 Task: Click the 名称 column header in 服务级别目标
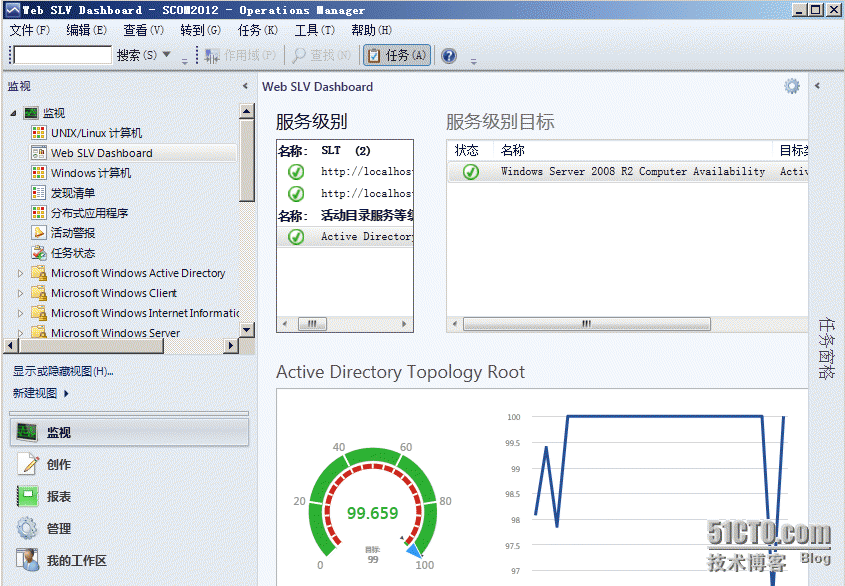(x=512, y=150)
